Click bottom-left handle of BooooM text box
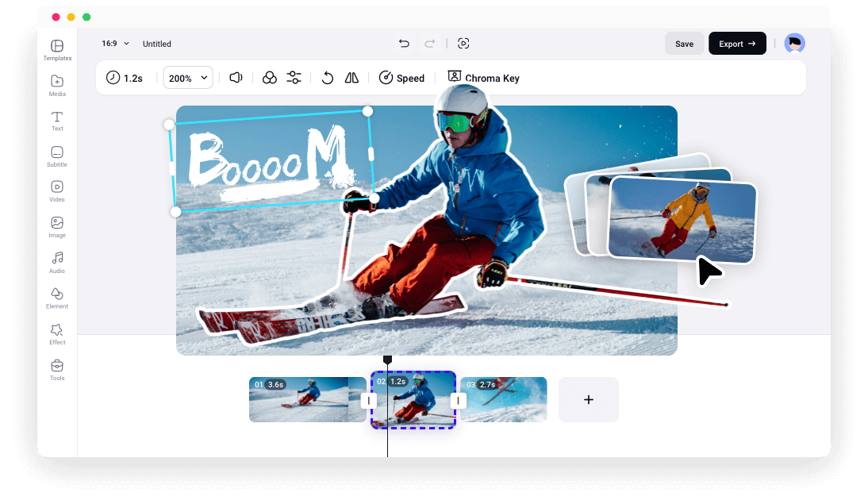 (x=175, y=212)
